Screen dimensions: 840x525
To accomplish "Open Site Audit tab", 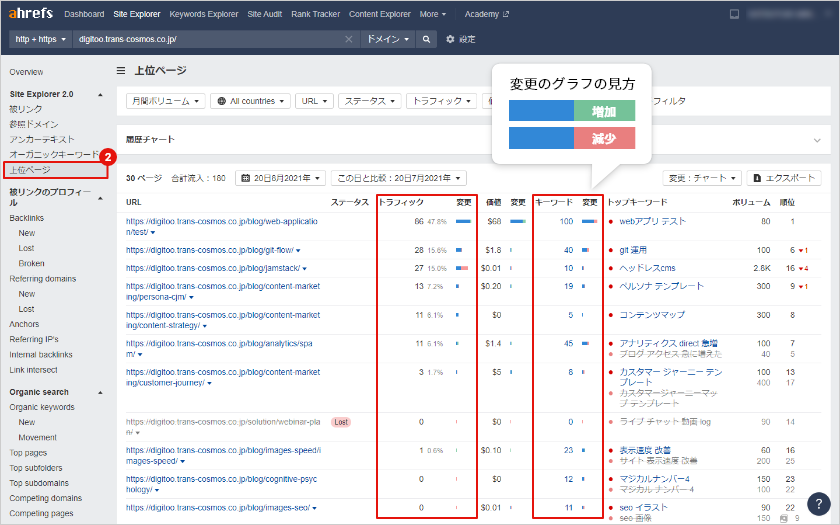I will 265,14.
